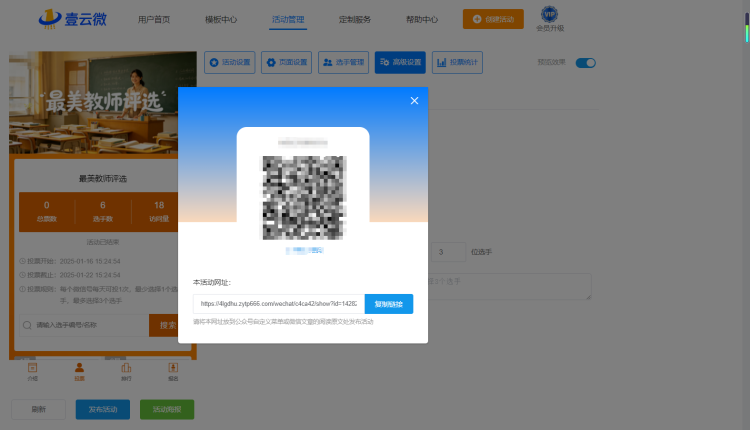Open the 帮助中心 menu item
750x430 pixels.
[x=422, y=20]
